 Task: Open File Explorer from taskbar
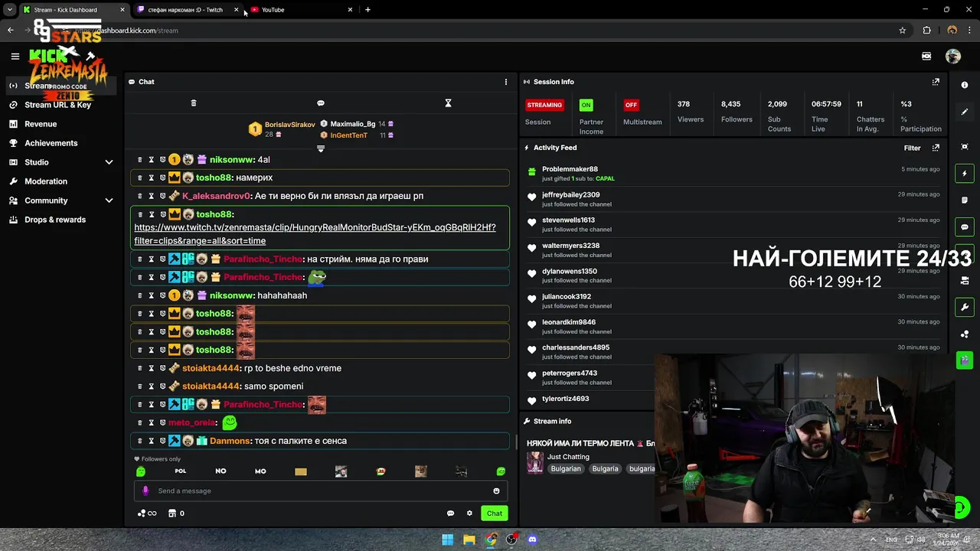point(469,540)
